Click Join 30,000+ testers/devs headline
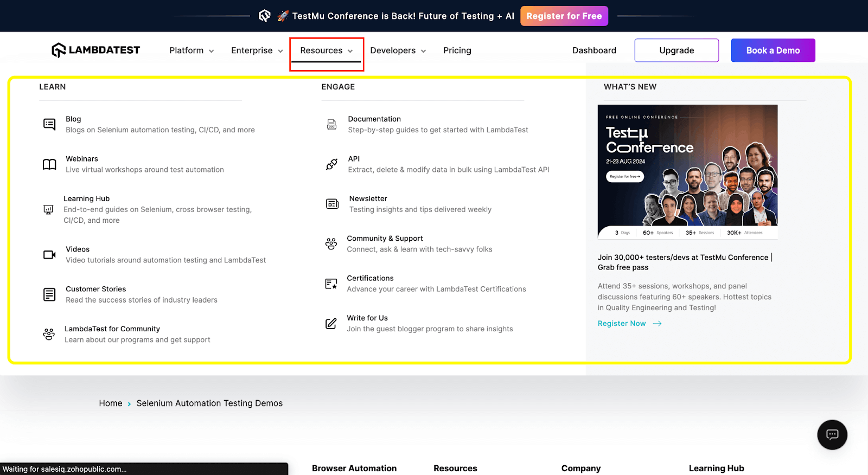 [x=685, y=262]
